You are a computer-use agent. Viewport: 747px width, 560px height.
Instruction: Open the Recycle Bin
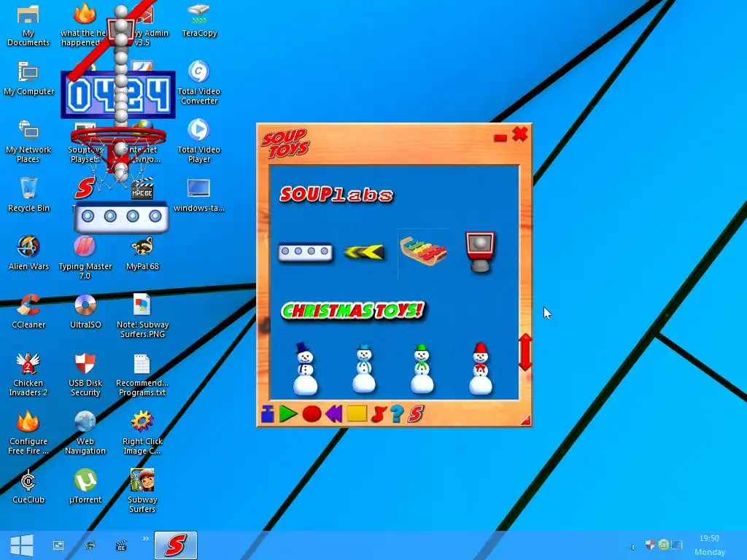click(x=28, y=194)
